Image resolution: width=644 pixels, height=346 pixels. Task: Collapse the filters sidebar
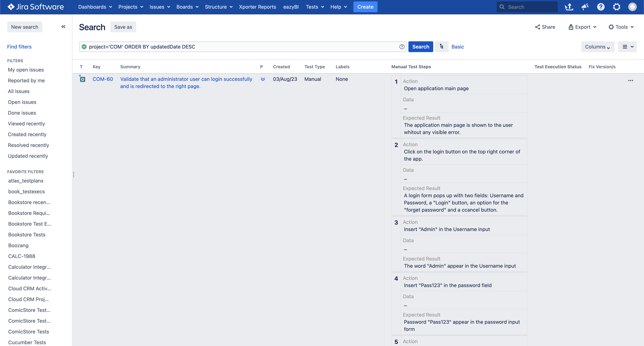(x=63, y=27)
